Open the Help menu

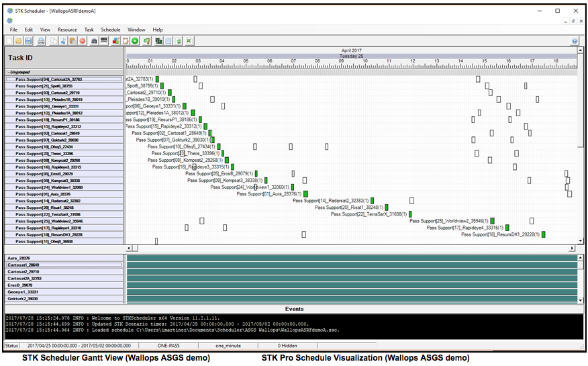158,30
